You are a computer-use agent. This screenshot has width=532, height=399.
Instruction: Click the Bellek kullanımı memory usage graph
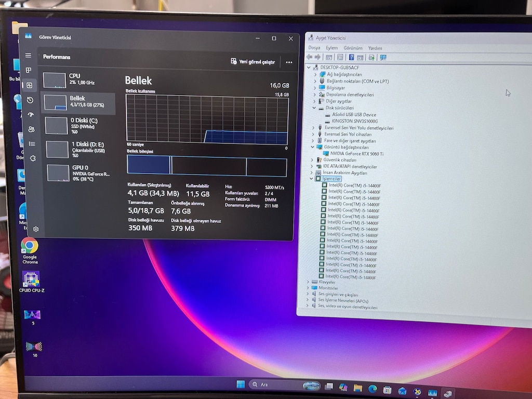[x=207, y=118]
